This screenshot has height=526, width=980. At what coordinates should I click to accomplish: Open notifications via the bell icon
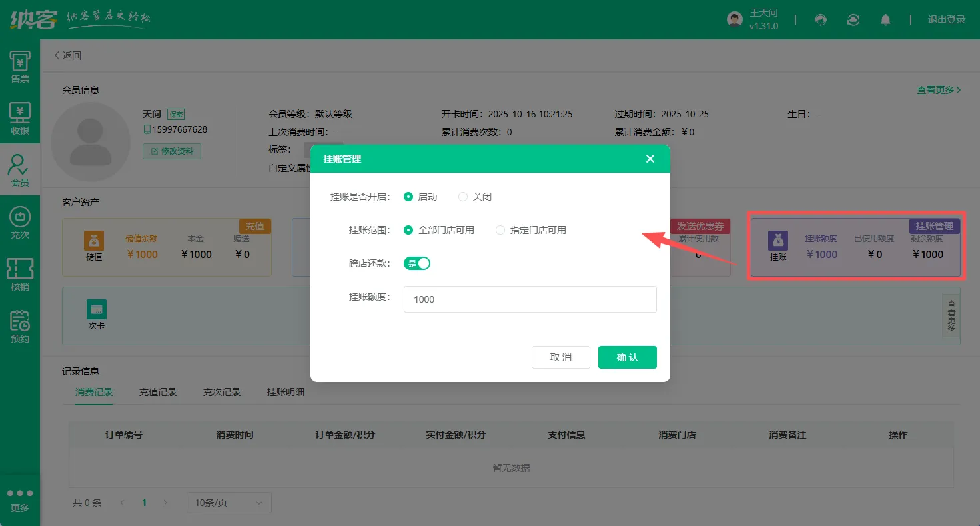[x=885, y=19]
